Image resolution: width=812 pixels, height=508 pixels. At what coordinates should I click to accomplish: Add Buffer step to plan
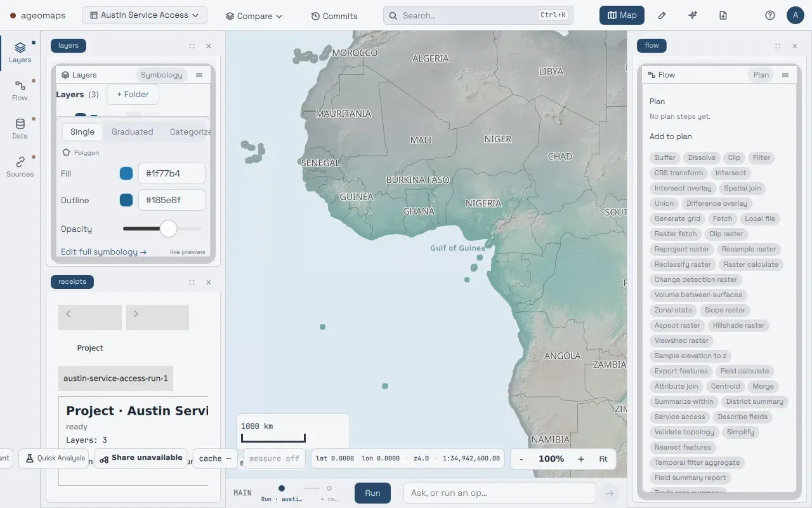[665, 158]
